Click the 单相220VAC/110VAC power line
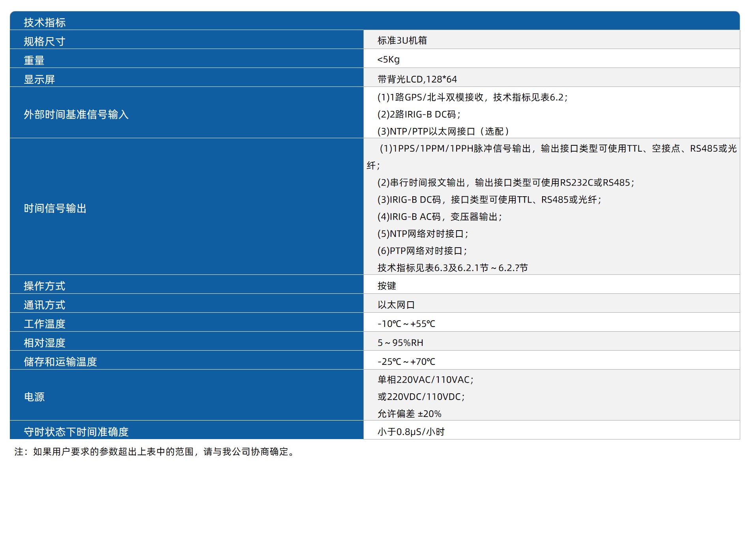The image size is (756, 537). point(425,379)
